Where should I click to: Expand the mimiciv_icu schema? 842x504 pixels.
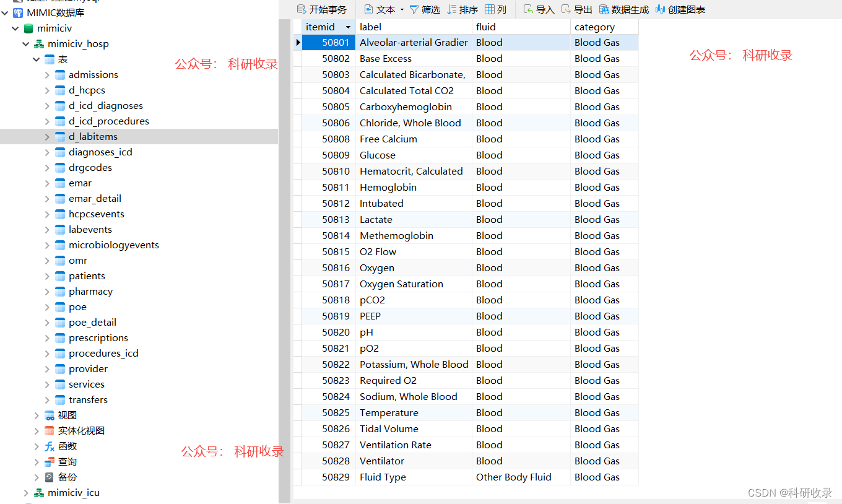[x=25, y=492]
